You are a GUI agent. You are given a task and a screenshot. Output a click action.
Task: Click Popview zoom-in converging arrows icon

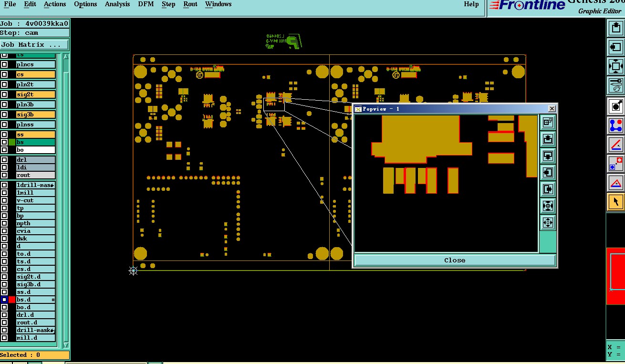[x=548, y=206]
